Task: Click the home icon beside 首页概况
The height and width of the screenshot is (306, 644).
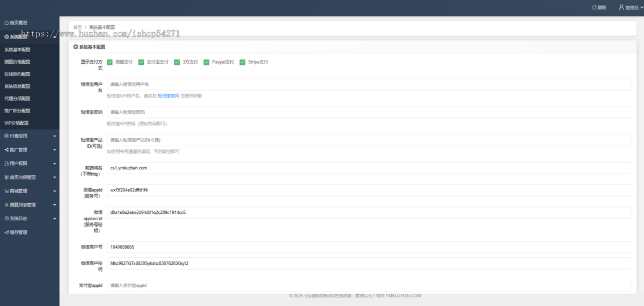Action: pos(6,23)
